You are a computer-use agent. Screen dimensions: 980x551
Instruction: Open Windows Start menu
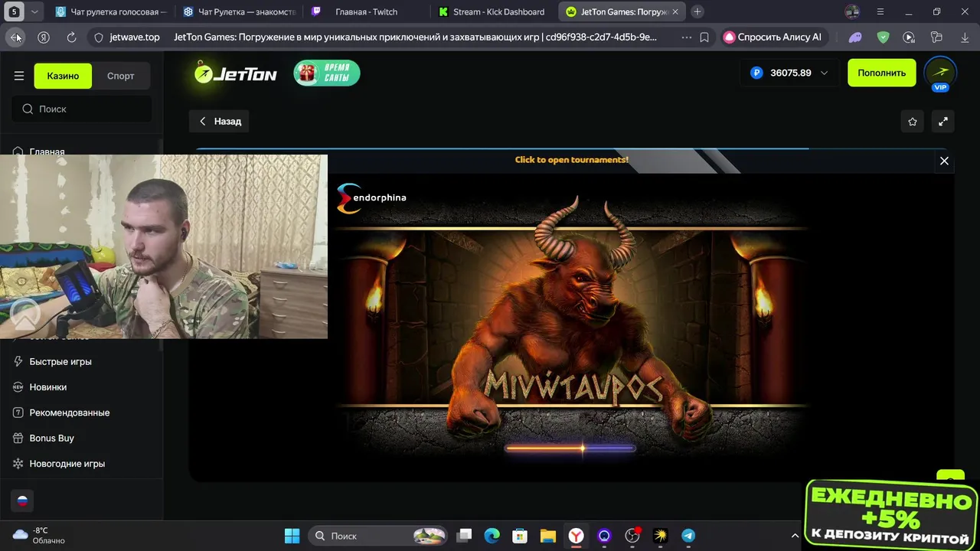pos(292,536)
